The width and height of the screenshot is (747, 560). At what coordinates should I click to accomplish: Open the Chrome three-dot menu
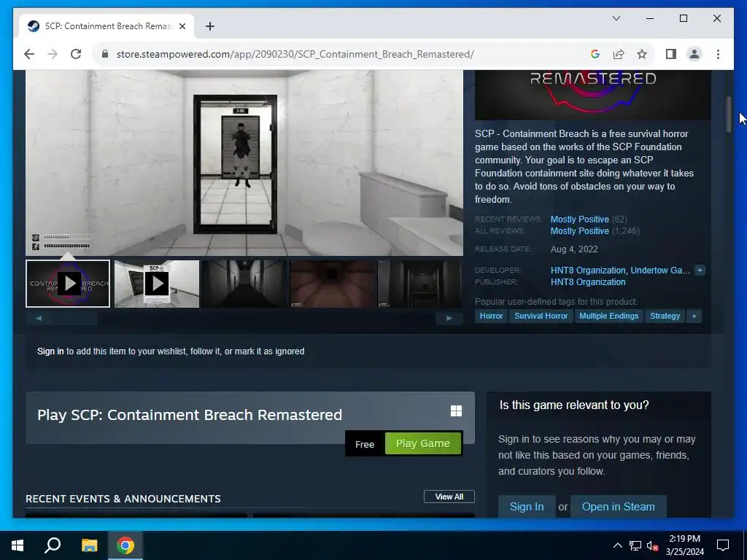(718, 54)
